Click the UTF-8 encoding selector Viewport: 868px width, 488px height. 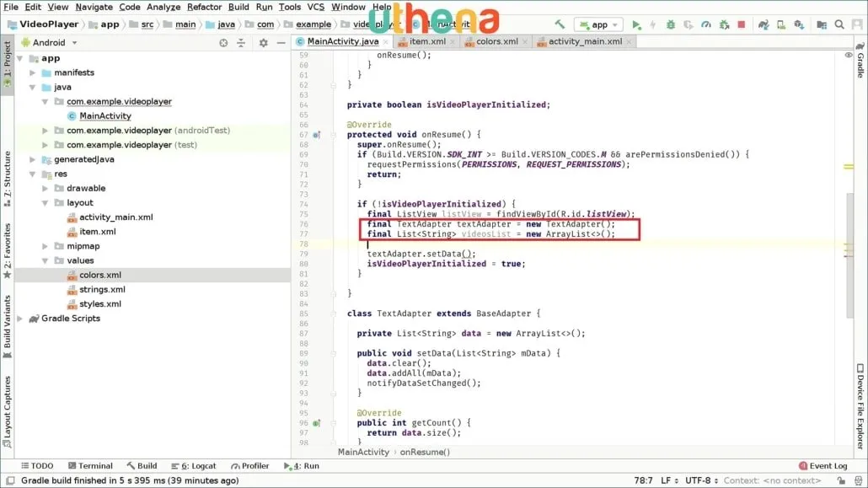(701, 480)
